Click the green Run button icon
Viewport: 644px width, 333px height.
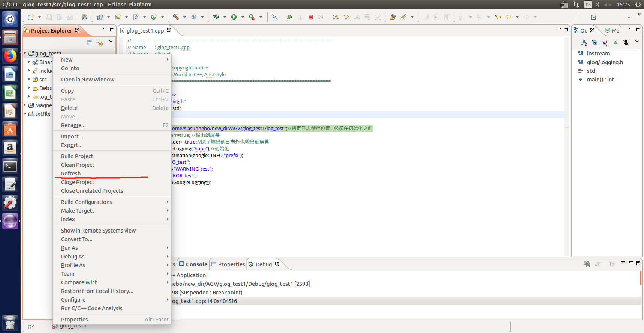point(234,17)
